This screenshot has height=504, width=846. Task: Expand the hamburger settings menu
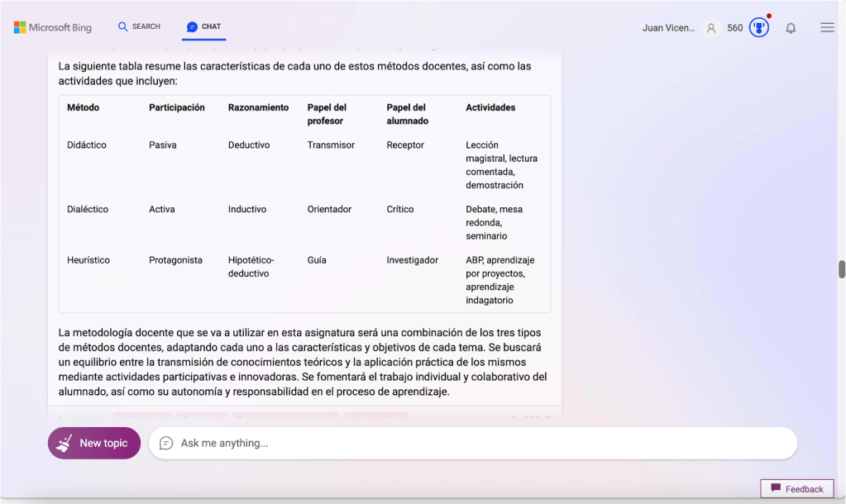pos(827,27)
